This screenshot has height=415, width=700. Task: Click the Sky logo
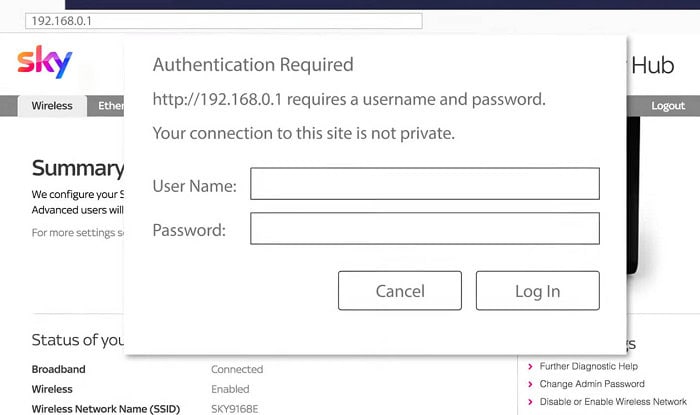pos(45,62)
